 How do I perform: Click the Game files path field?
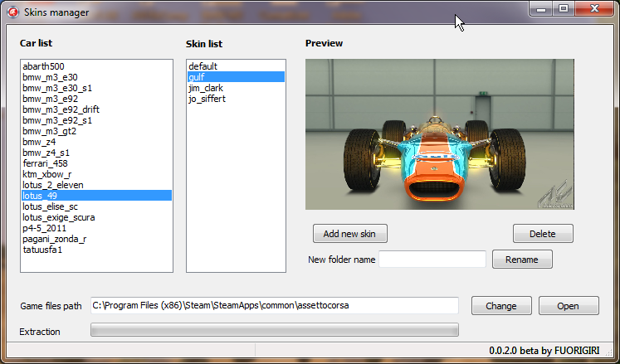(x=275, y=305)
